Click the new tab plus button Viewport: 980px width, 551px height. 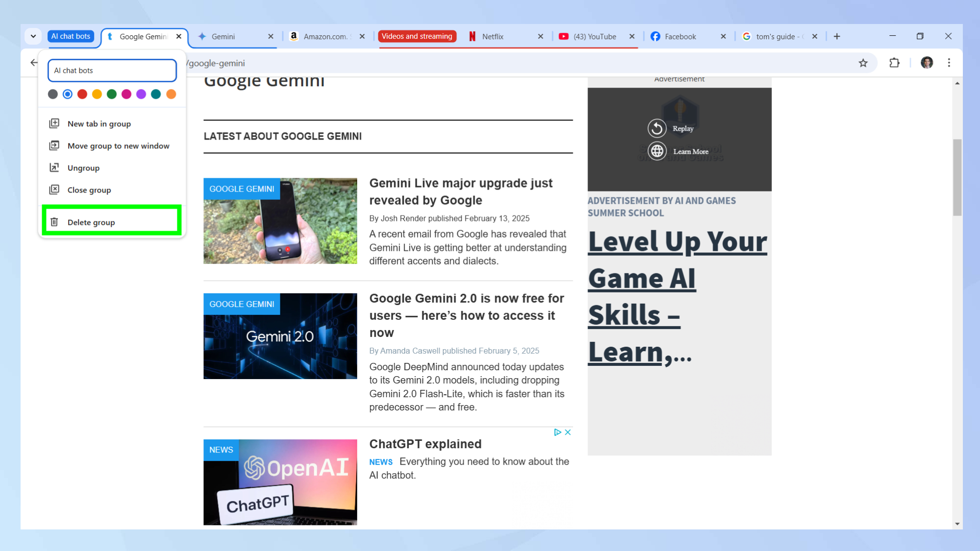[x=837, y=36]
